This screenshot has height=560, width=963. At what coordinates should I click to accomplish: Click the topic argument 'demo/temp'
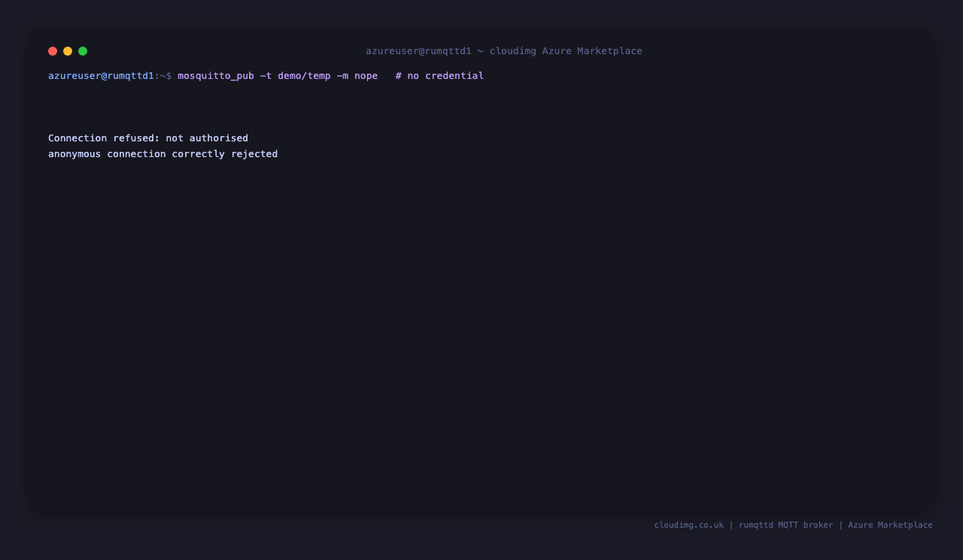(x=304, y=76)
